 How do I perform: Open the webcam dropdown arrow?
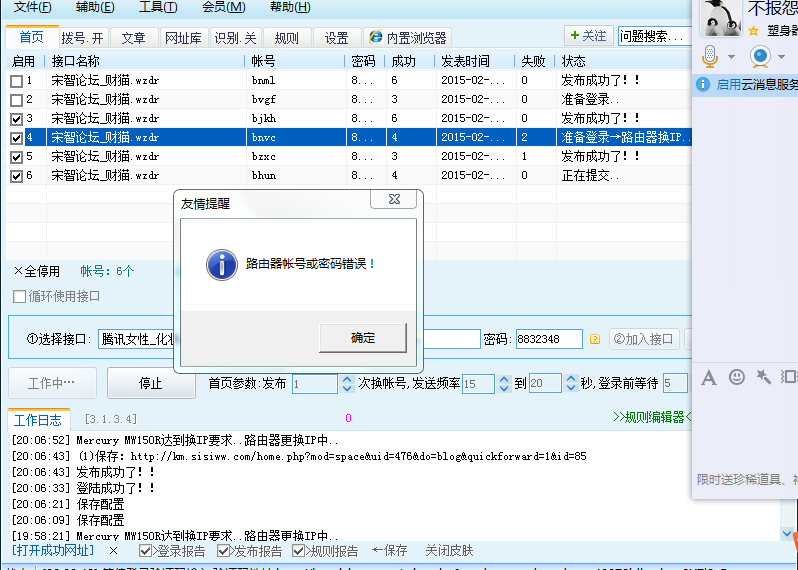pos(782,56)
